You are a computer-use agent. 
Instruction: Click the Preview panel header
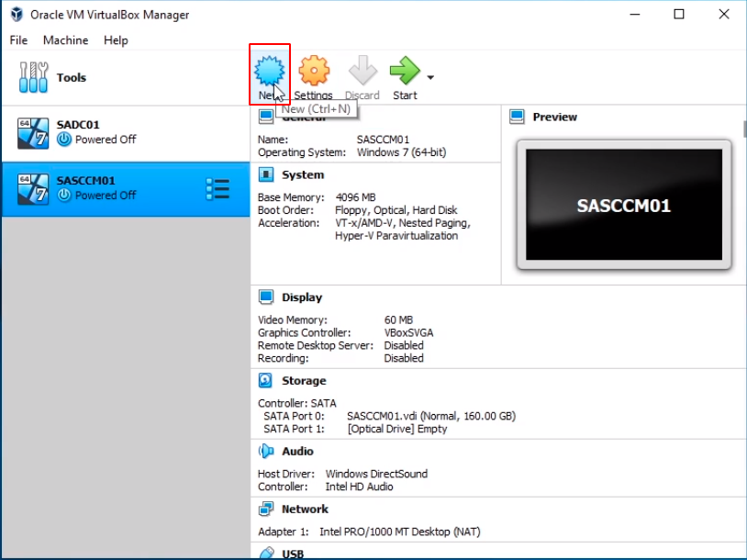555,117
